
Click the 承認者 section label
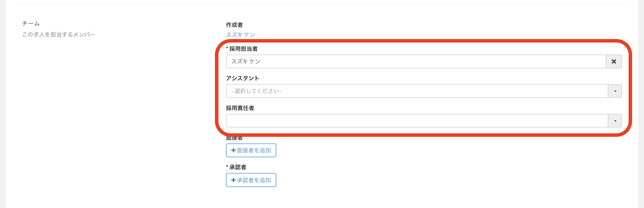(x=238, y=167)
